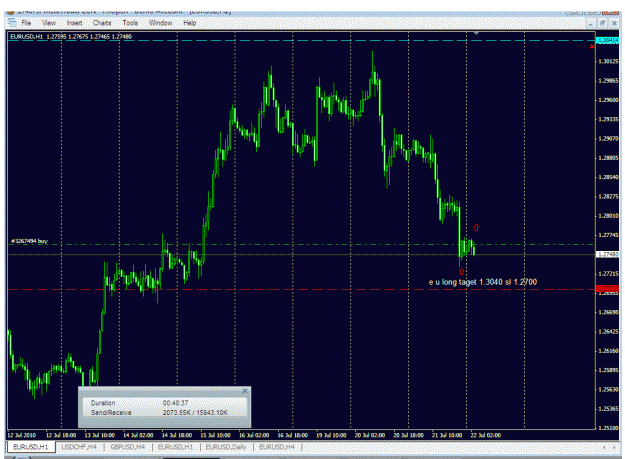Screen dimensions: 625x459
Task: Click the 1.28010 price axis label
Action: click(608, 216)
